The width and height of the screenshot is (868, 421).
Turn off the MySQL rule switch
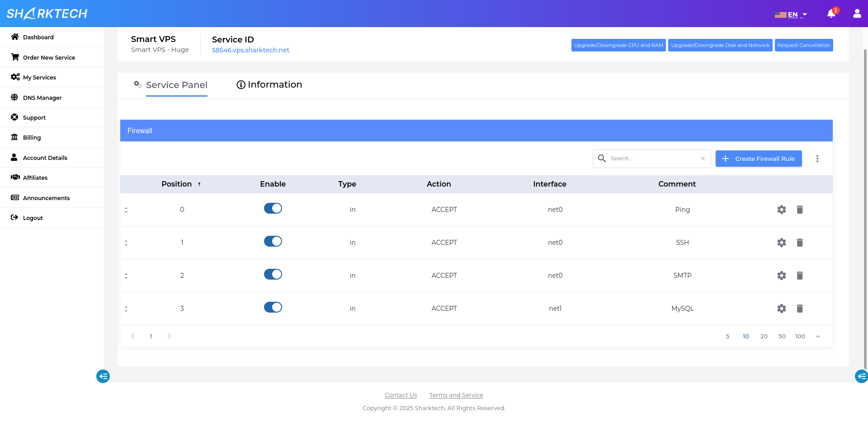(273, 307)
